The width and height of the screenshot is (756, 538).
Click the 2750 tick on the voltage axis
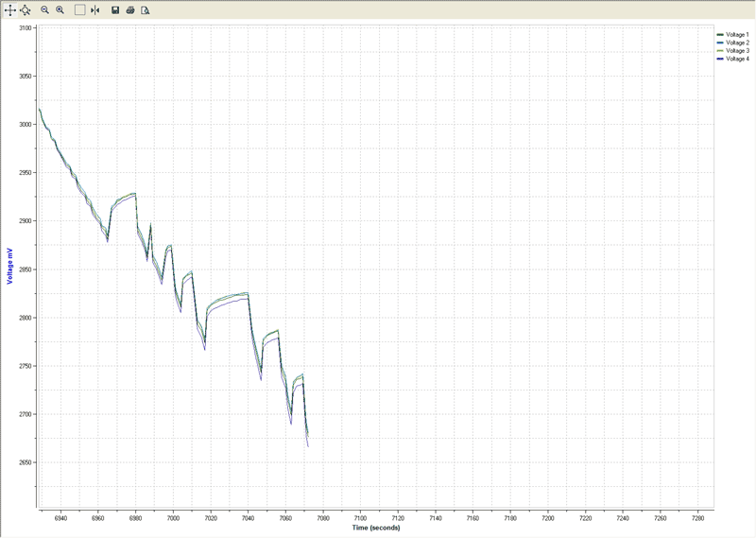click(26, 366)
